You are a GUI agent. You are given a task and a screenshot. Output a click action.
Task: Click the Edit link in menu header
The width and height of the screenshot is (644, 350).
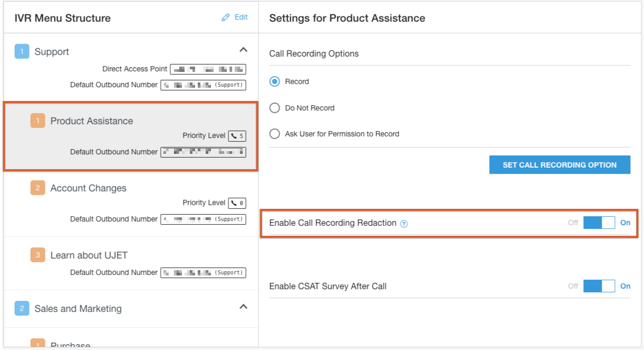[x=241, y=17]
